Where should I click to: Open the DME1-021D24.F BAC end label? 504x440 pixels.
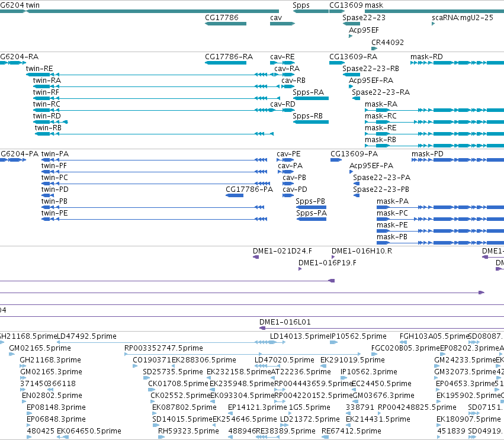283,251
